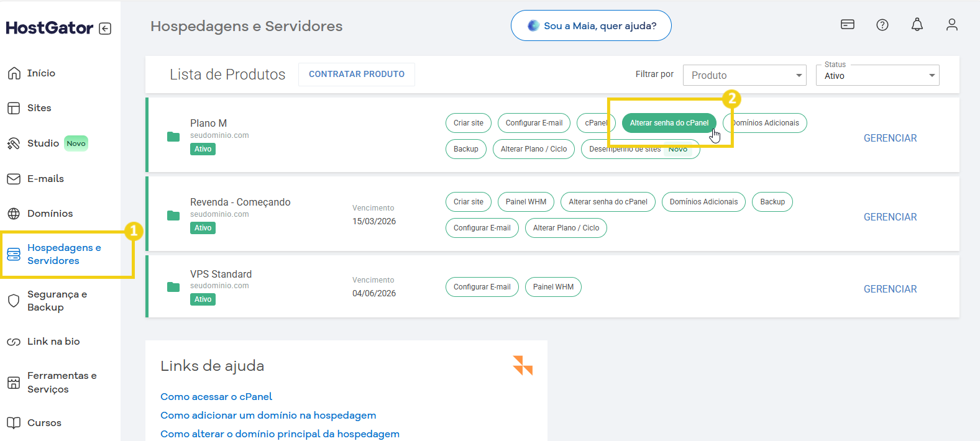The image size is (980, 441).
Task: Open Segurança e Backup menu item
Action: 57,301
